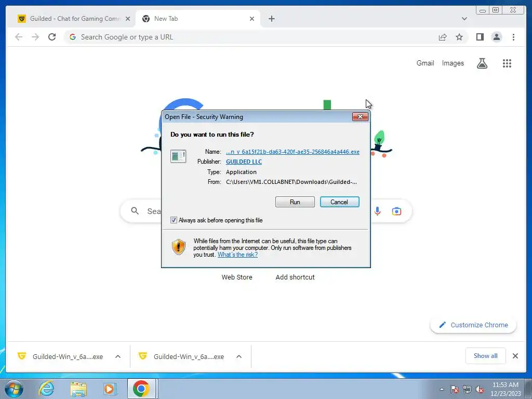Screen dimensions: 532x399
Task: Open the Chrome three-dot menu
Action: (513, 37)
